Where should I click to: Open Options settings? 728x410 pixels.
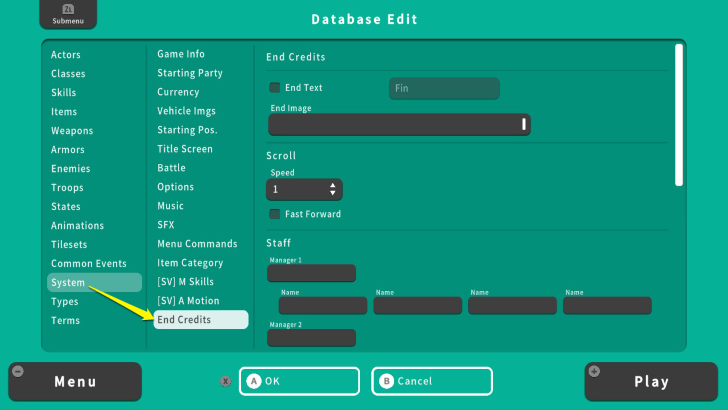click(175, 187)
